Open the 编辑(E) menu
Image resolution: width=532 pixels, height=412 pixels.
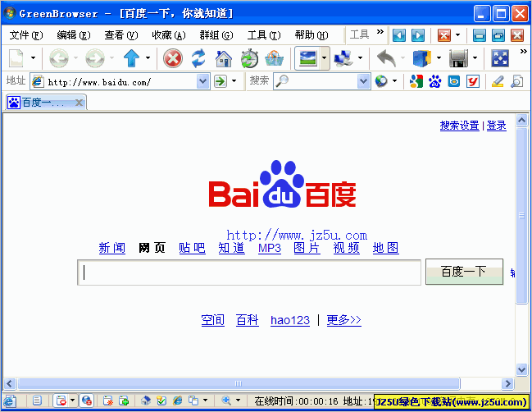pos(74,35)
